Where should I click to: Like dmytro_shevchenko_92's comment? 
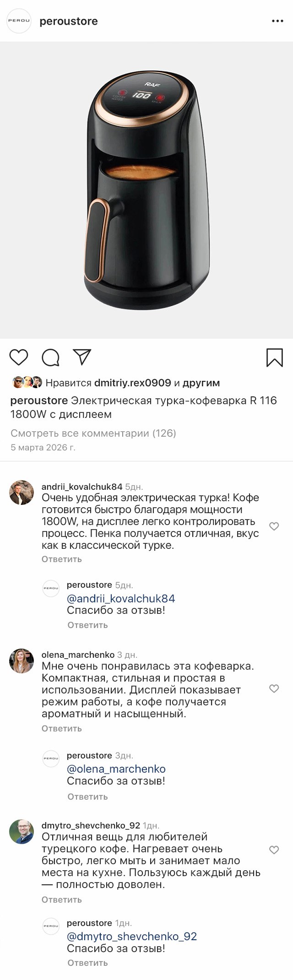pyautogui.click(x=274, y=850)
